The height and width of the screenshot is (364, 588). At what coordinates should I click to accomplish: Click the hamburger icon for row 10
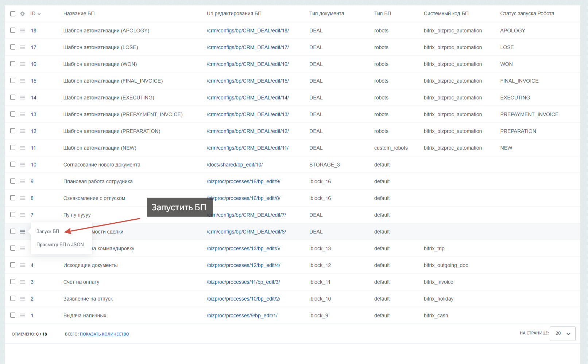tap(23, 165)
